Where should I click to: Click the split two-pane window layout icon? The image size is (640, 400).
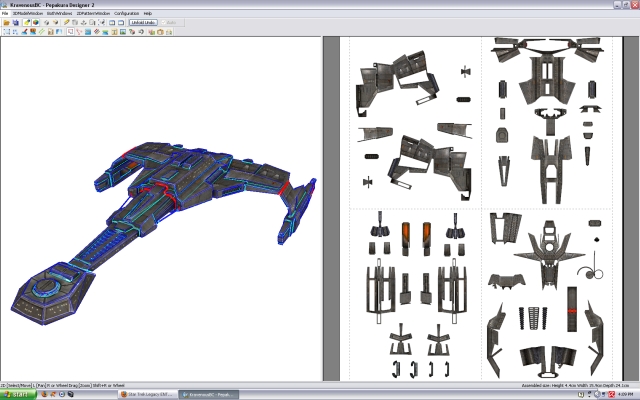112,22
